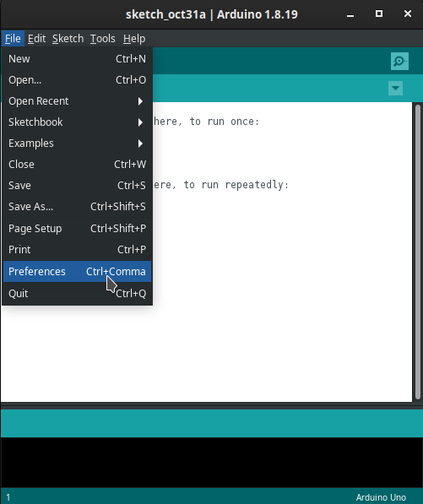Screen dimensions: 423x504
Task: Expand the Examples submenu
Action: coord(77,144)
